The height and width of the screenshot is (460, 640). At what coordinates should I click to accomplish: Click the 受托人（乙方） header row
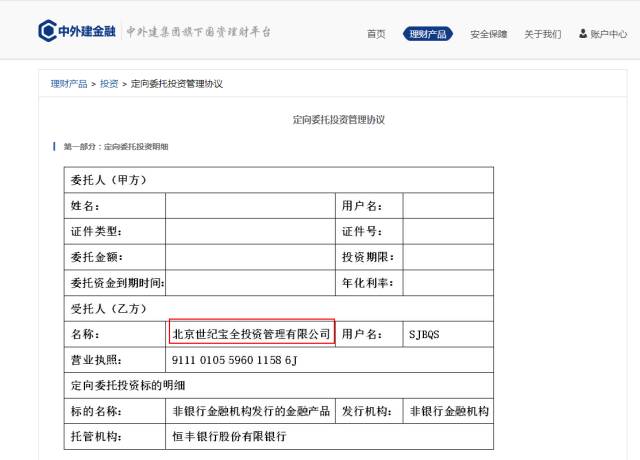click(x=279, y=309)
